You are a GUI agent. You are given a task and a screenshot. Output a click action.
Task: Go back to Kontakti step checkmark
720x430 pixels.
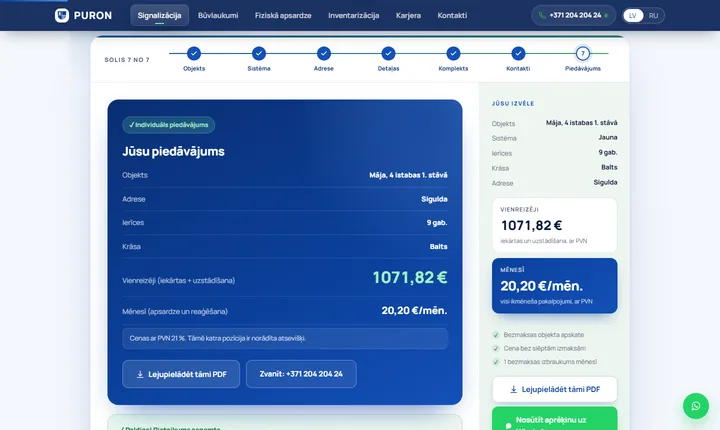point(518,53)
